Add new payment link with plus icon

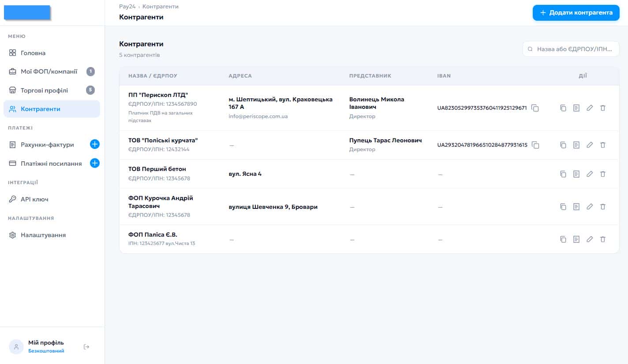click(x=95, y=163)
